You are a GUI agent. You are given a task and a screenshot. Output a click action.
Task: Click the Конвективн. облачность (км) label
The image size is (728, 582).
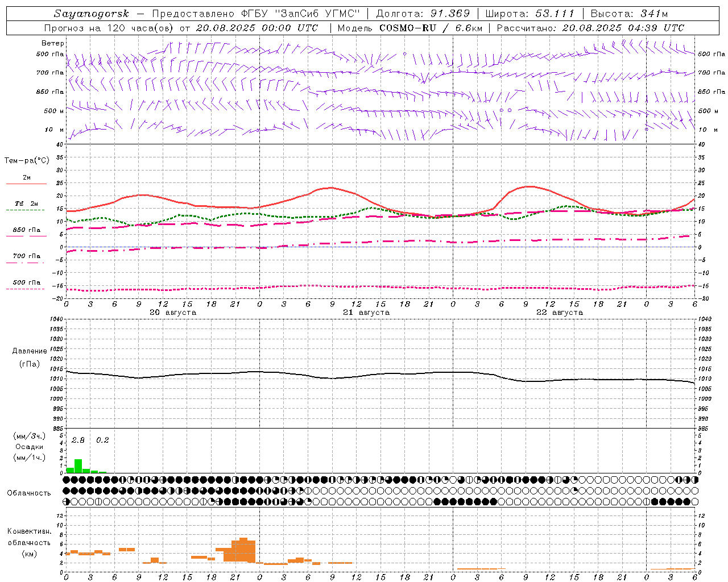pos(29,542)
